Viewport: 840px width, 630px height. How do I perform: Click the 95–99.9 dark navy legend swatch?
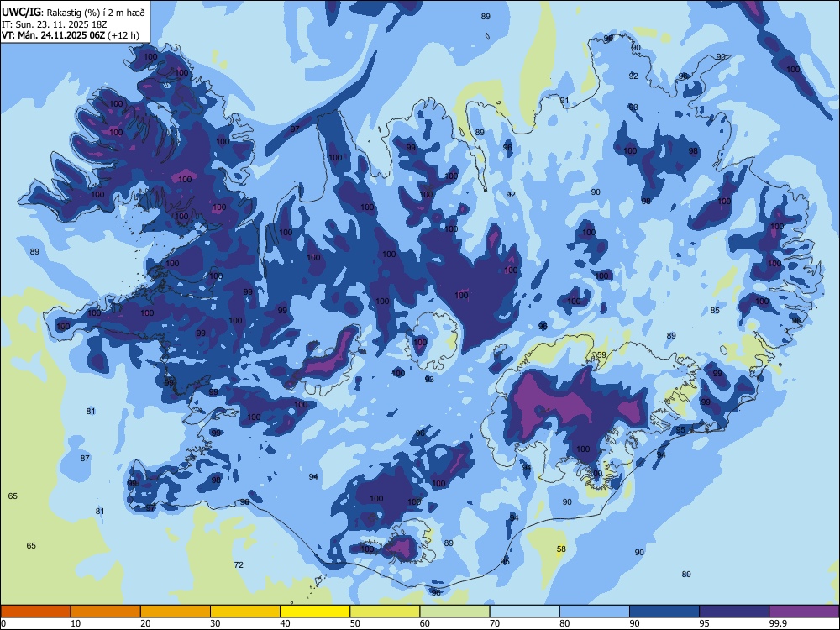734,612
